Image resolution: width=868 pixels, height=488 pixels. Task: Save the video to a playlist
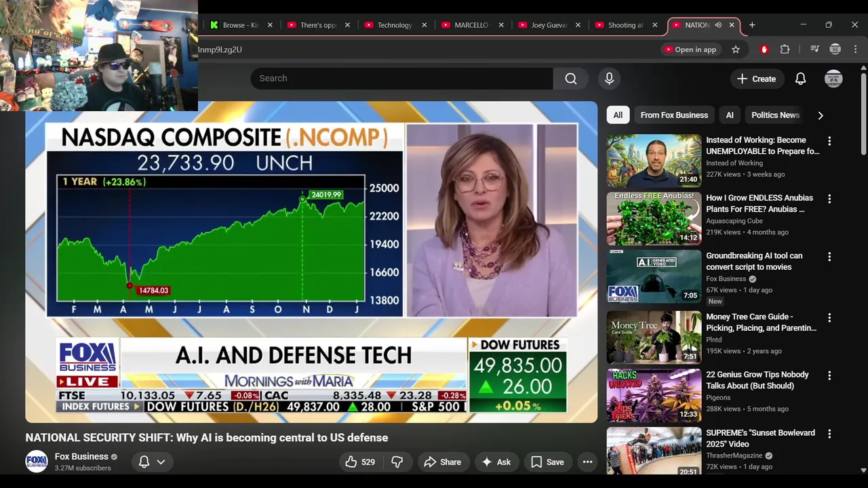tap(547, 462)
